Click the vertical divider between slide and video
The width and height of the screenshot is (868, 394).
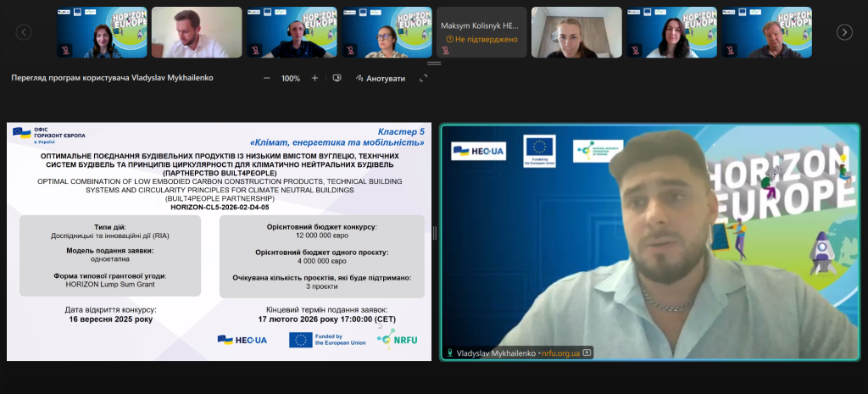point(434,233)
